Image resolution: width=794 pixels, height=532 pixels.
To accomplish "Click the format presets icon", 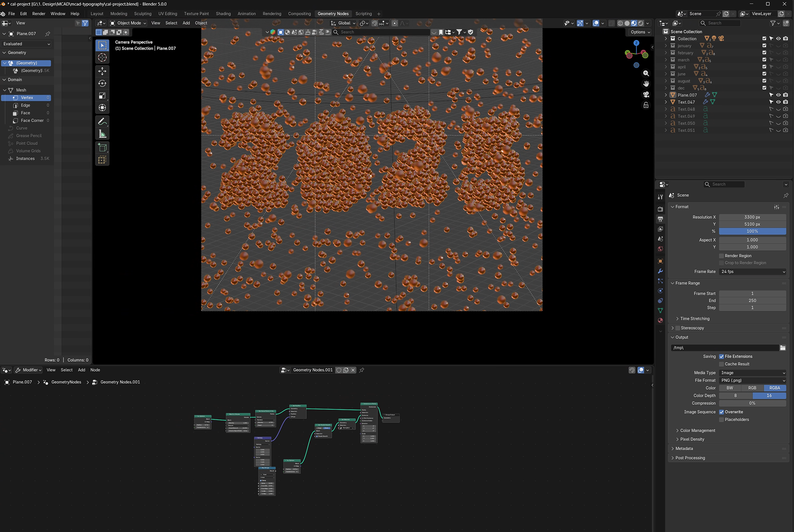I will coord(777,207).
